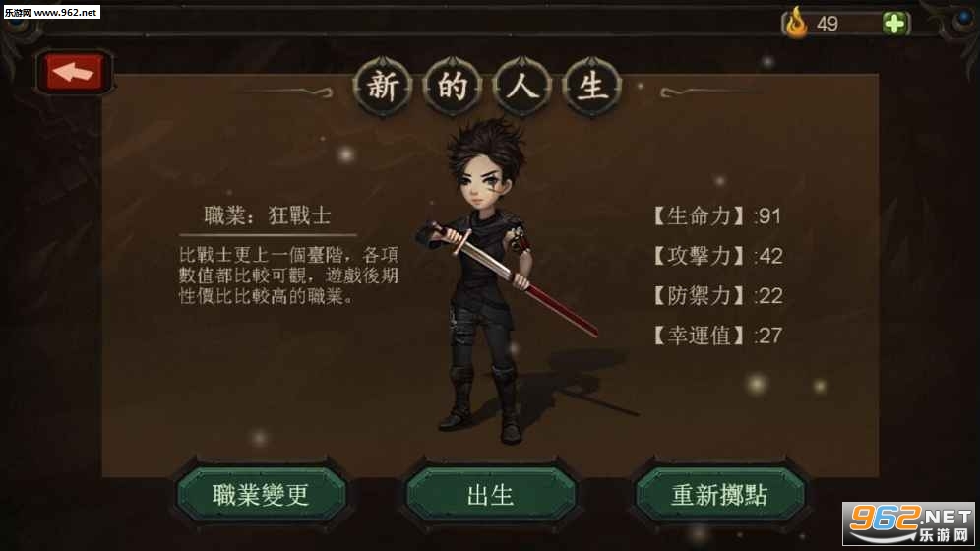Open the www.962.net watermark link
Viewport: 980px width, 551px height.
tap(52, 12)
